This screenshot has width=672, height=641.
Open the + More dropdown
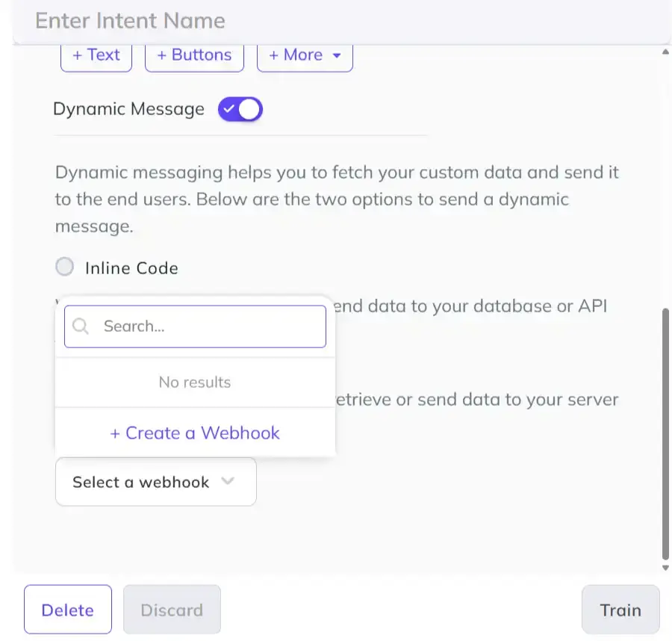(x=305, y=56)
